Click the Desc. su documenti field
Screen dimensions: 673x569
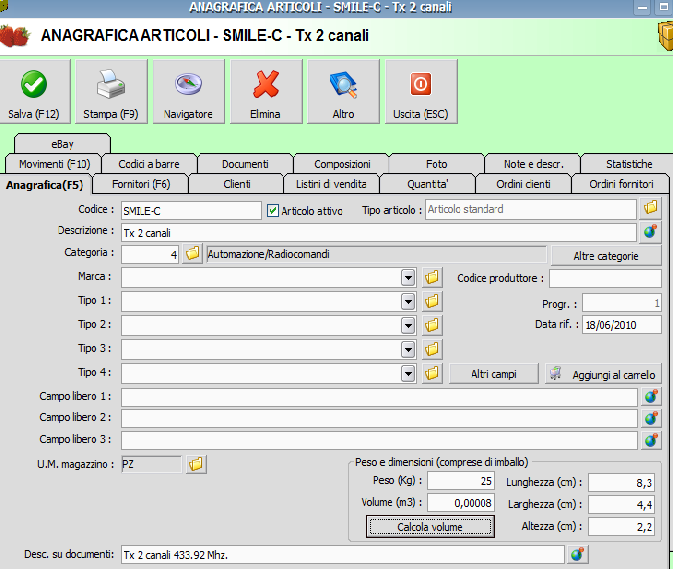[343, 554]
